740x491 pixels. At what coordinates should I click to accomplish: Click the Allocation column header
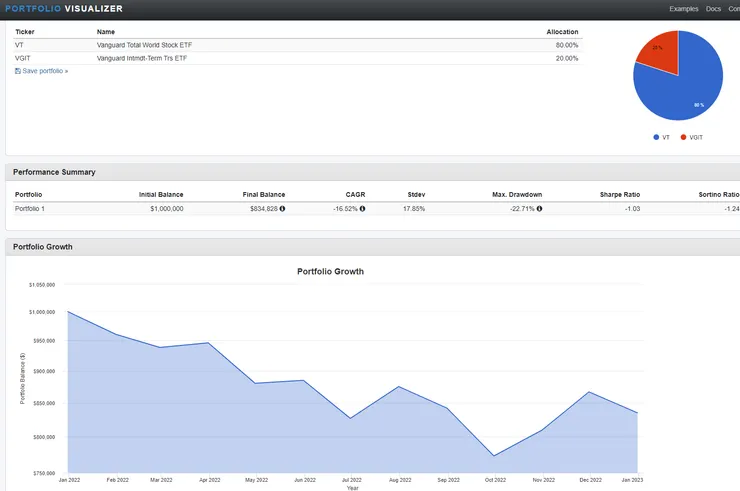click(562, 32)
